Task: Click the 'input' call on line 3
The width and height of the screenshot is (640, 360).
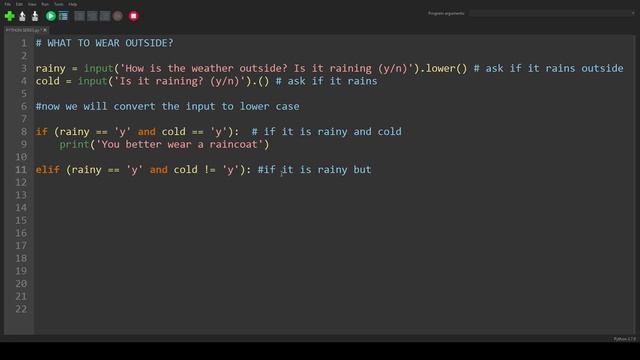Action: pyautogui.click(x=98, y=68)
